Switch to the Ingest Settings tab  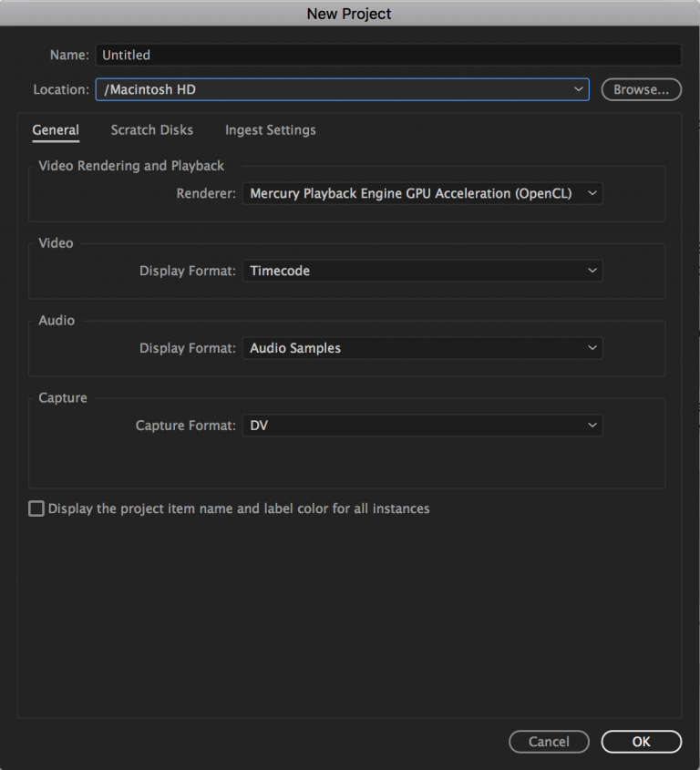(270, 130)
